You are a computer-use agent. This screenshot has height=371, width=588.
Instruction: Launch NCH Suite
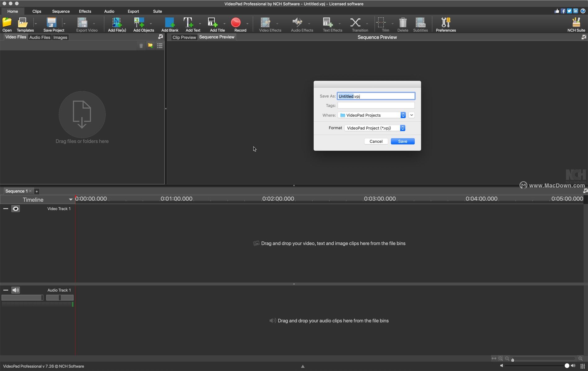(576, 24)
